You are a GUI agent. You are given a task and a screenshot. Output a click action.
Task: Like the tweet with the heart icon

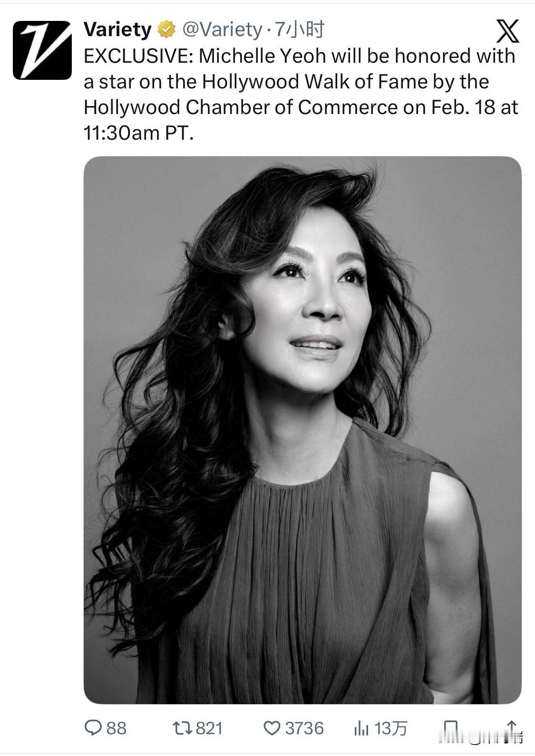(272, 728)
